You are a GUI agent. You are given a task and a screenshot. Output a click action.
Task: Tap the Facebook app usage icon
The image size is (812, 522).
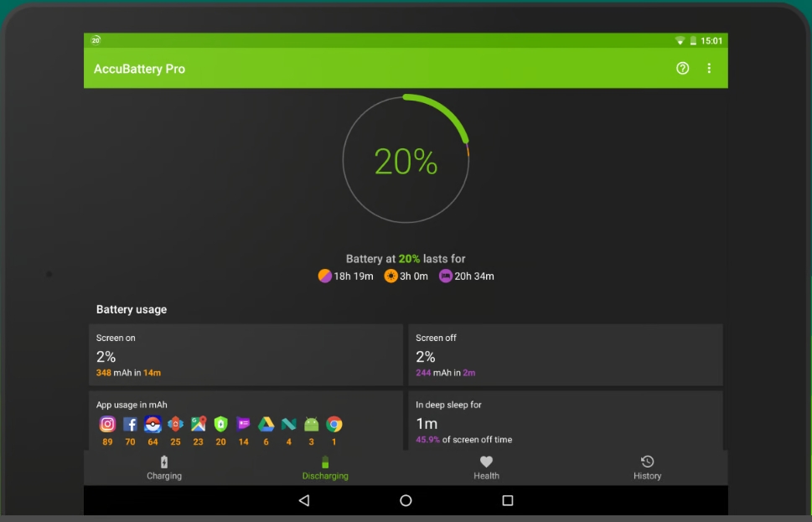130,424
